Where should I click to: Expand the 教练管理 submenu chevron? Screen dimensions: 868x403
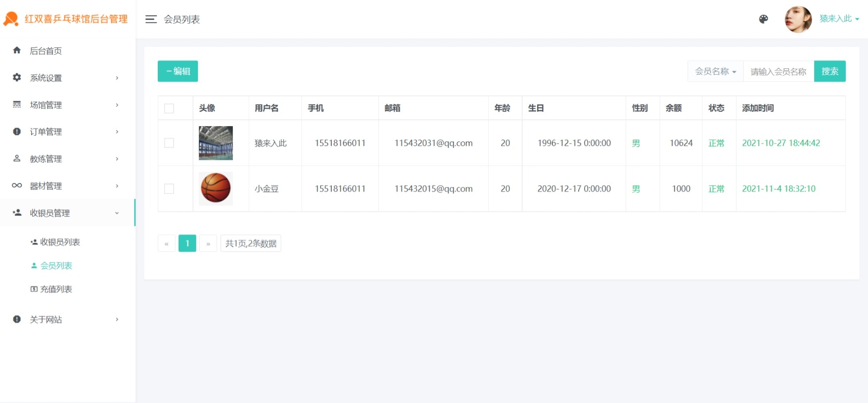tap(117, 159)
